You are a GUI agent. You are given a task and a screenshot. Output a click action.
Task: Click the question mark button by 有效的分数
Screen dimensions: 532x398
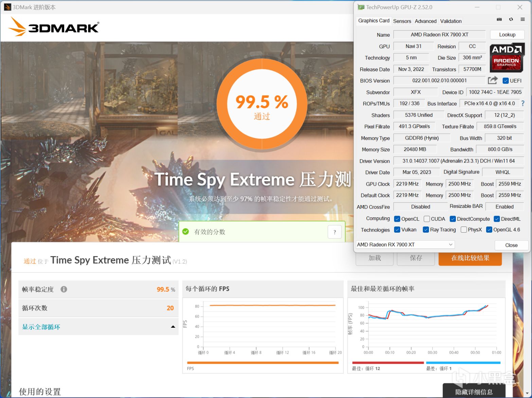click(335, 232)
